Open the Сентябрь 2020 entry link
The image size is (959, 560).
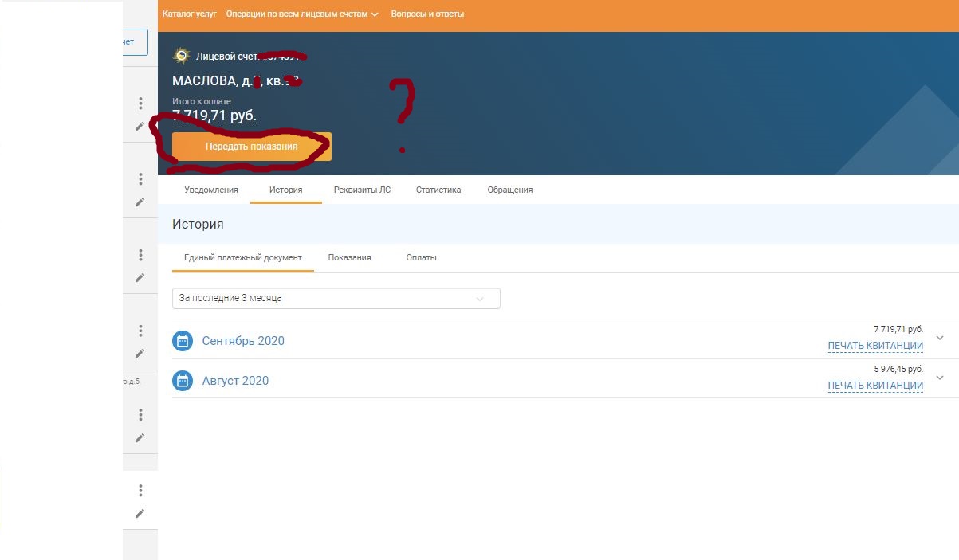[x=243, y=341]
